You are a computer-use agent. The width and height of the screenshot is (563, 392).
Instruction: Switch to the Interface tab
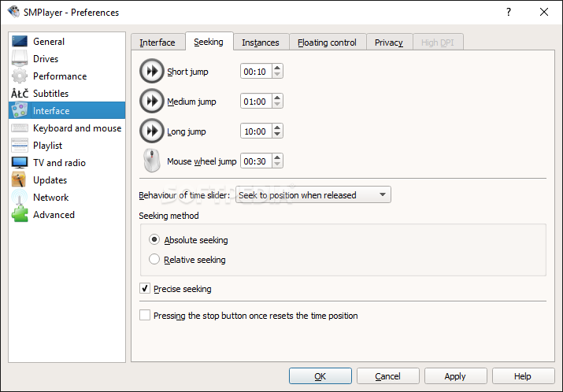(x=157, y=43)
